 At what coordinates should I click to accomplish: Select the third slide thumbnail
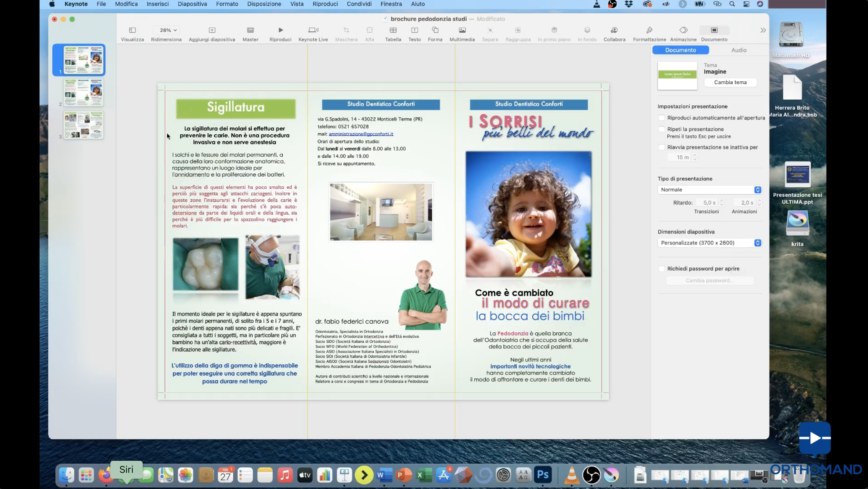point(83,125)
